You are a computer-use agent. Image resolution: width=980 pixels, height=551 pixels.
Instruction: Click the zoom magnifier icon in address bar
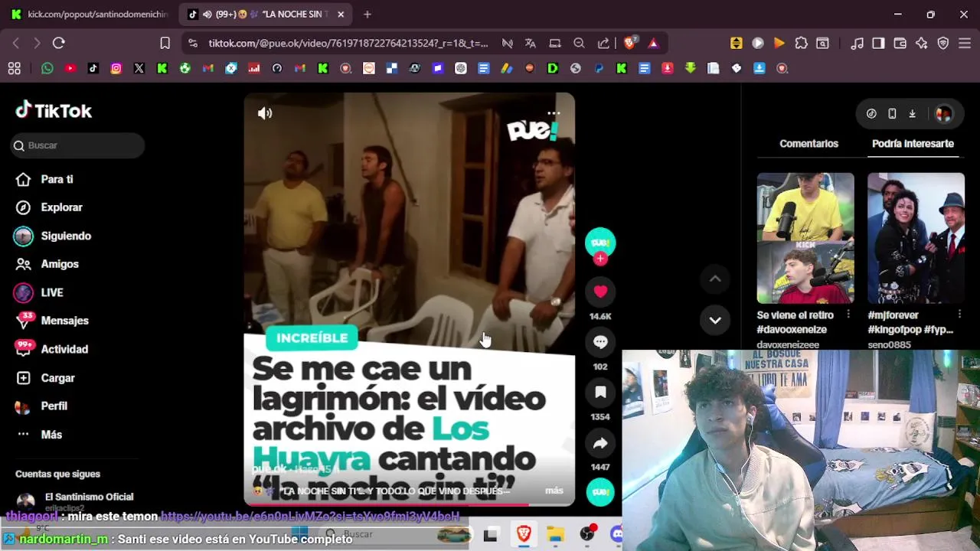pos(580,44)
